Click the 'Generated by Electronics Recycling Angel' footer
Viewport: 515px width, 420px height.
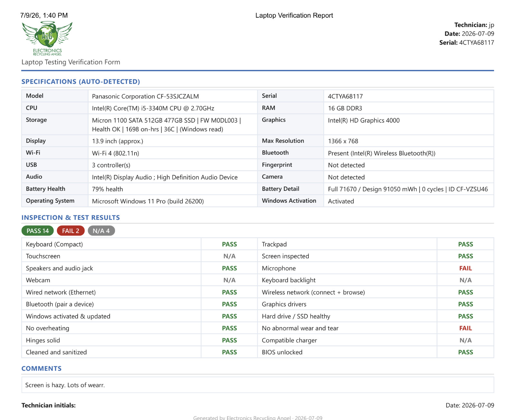(257, 418)
